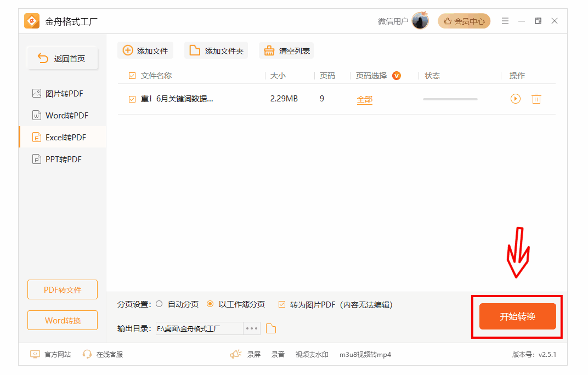
Task: Expand the 页码选择 dropdown arrow
Action: click(x=396, y=76)
